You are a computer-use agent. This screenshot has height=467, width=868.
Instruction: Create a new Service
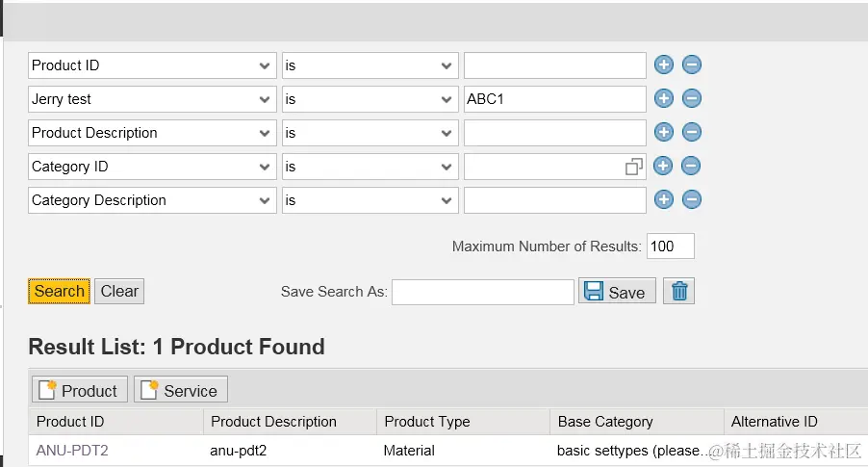[181, 390]
